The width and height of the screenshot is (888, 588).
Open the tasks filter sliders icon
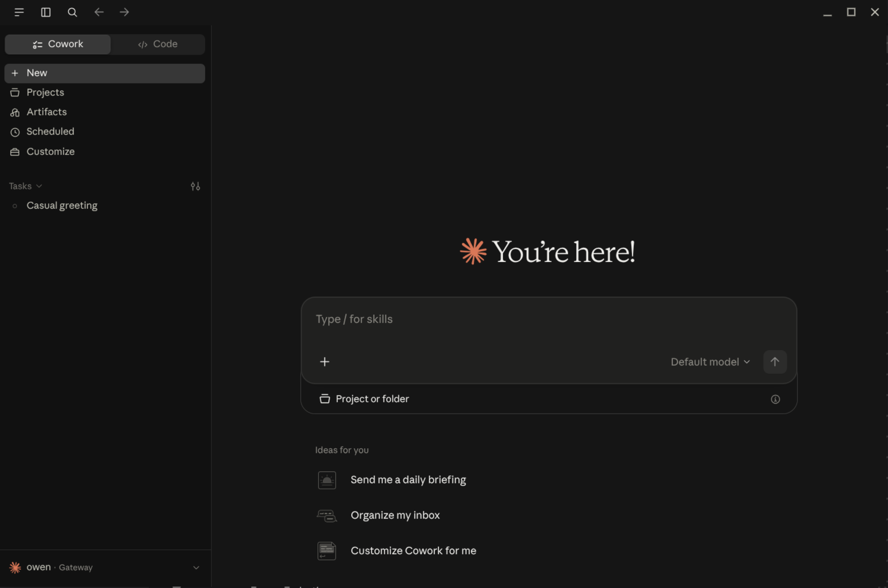tap(195, 186)
